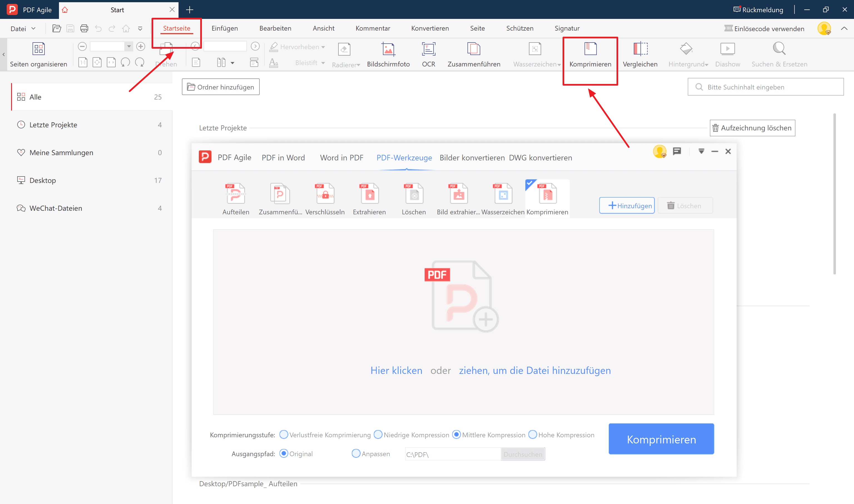854x504 pixels.
Task: Select Desktop in sidebar
Action: point(92,180)
